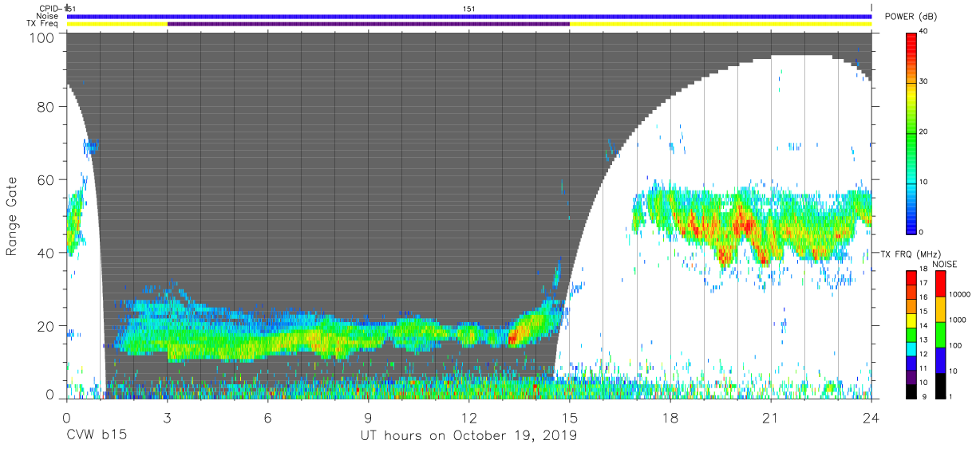
Task: Click the '100' tick on NOISE scale
Action: click(954, 346)
